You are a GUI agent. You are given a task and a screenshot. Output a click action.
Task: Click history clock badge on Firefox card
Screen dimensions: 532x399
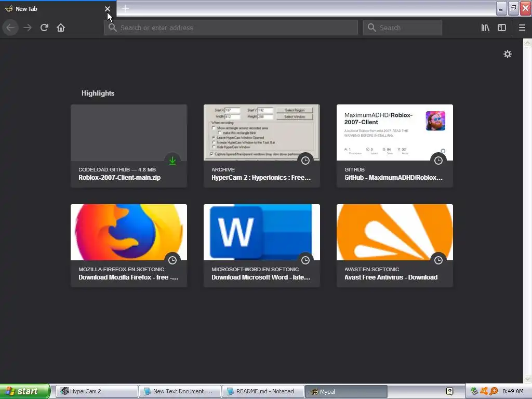tap(172, 260)
